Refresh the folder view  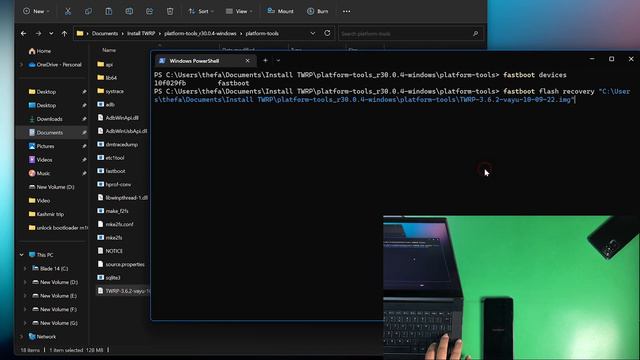coord(327,33)
